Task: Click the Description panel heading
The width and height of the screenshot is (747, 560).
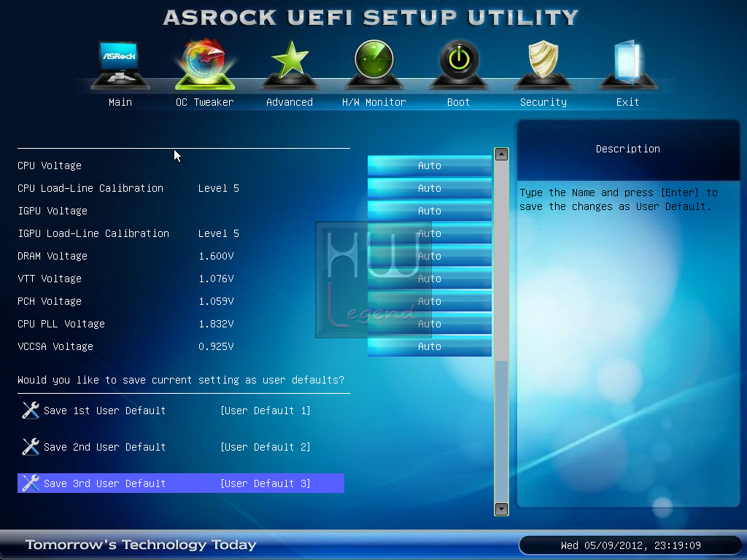Action: (628, 149)
